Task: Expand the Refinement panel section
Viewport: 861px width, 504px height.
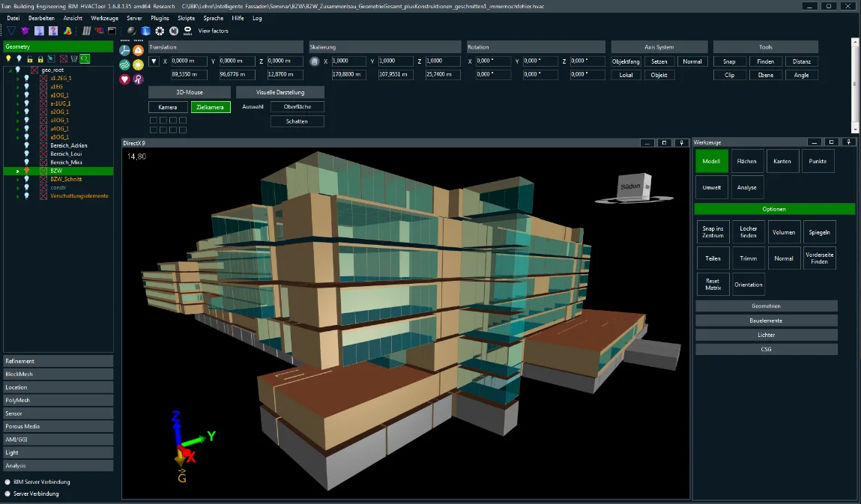Action: click(x=58, y=361)
